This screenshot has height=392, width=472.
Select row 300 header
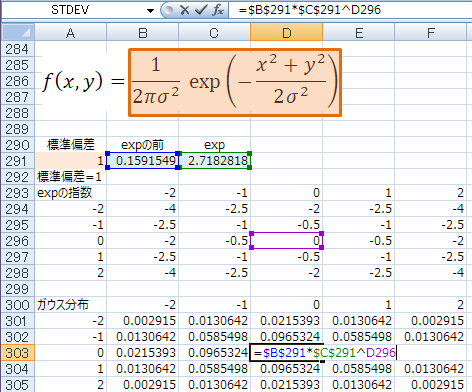pos(18,305)
